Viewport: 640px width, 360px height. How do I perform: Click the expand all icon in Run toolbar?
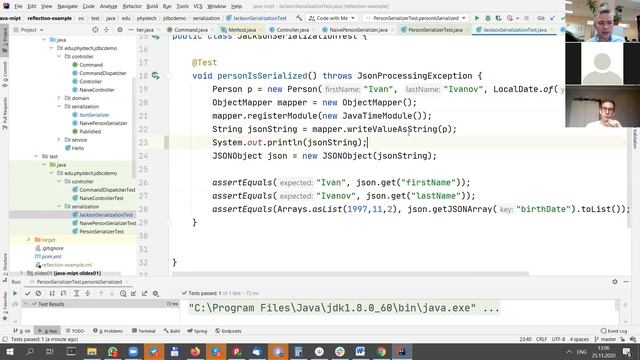coord(76,293)
